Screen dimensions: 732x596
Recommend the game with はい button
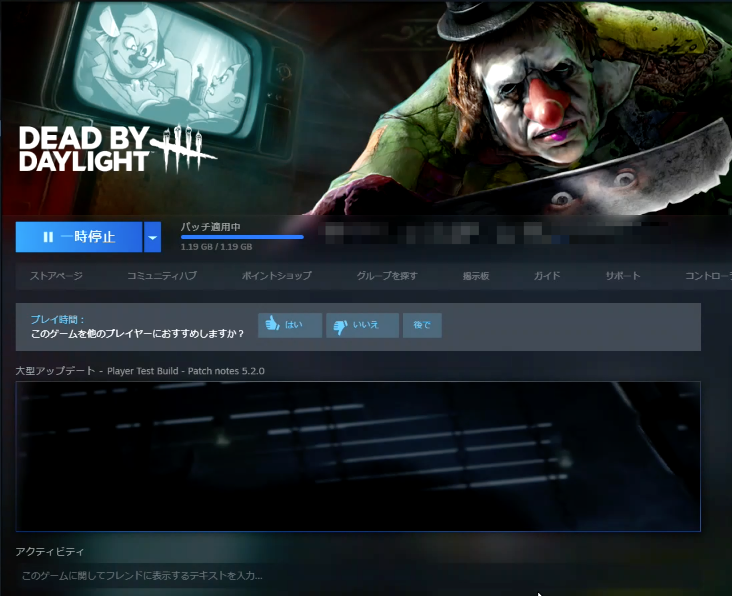point(290,325)
